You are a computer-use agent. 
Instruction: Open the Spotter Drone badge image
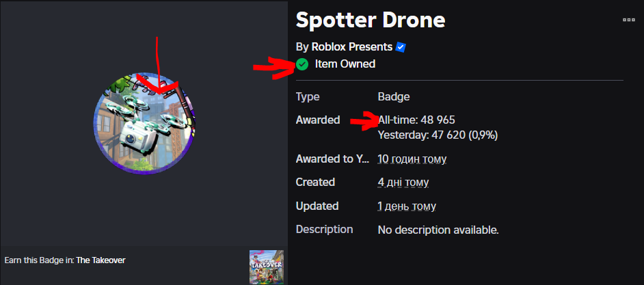coord(144,123)
